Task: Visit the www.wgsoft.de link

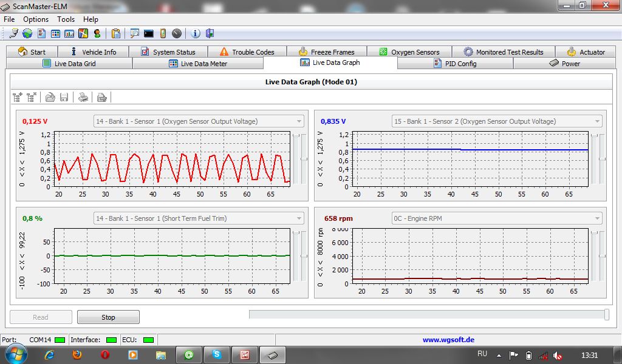Action: [448, 340]
